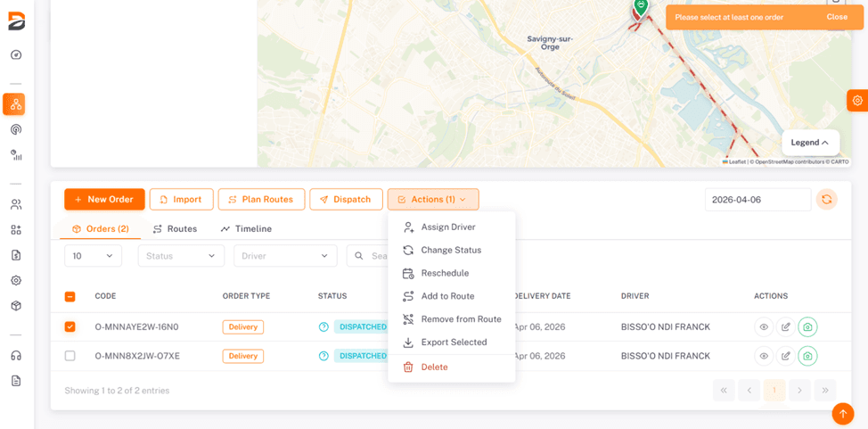868x429 pixels.
Task: Click the Dispatch button
Action: [x=346, y=200]
